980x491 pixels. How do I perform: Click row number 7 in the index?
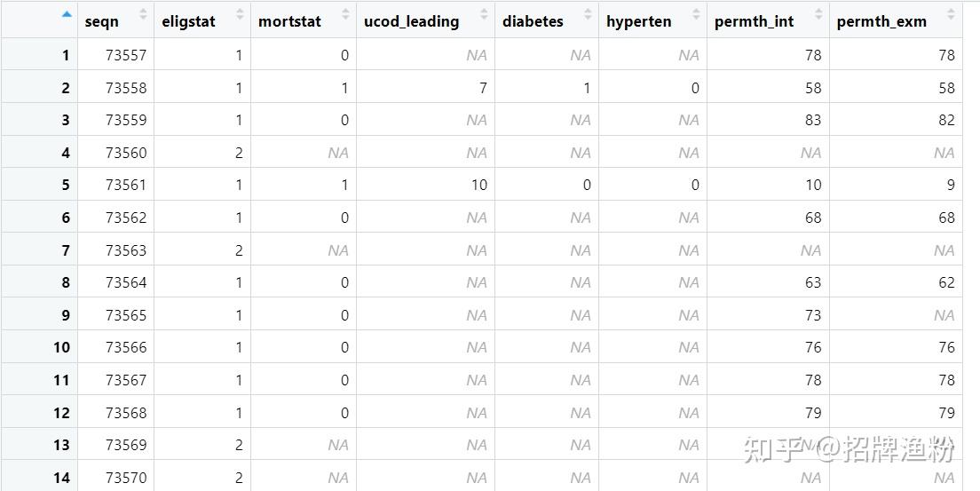coord(65,250)
